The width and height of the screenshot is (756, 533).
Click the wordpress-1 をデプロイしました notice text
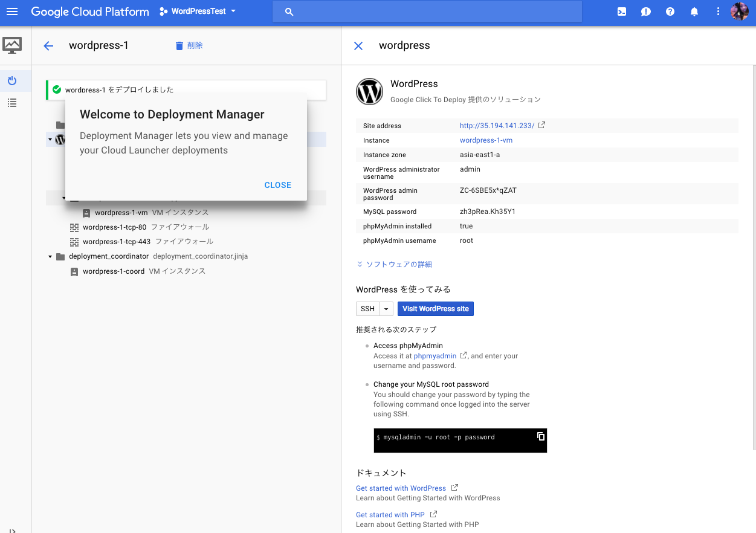click(x=120, y=89)
